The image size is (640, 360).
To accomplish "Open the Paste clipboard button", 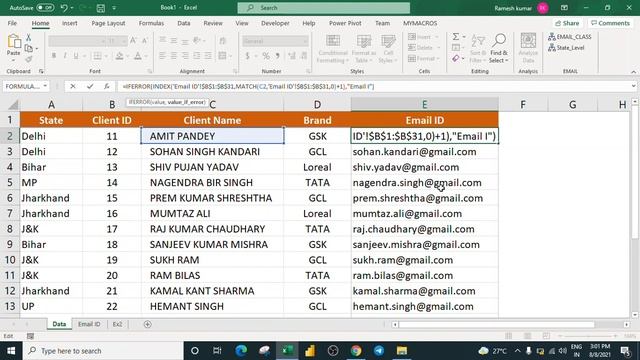I will coord(13,46).
